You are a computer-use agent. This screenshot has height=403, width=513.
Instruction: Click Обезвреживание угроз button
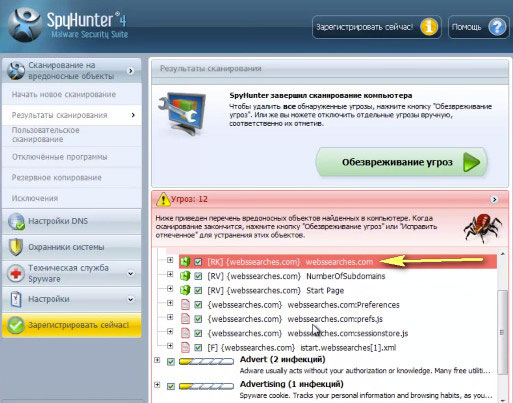(x=401, y=162)
